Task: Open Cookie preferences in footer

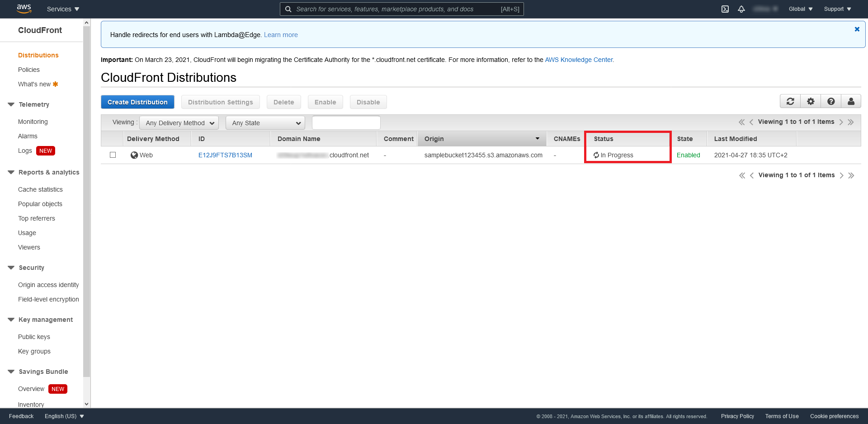Action: (834, 416)
